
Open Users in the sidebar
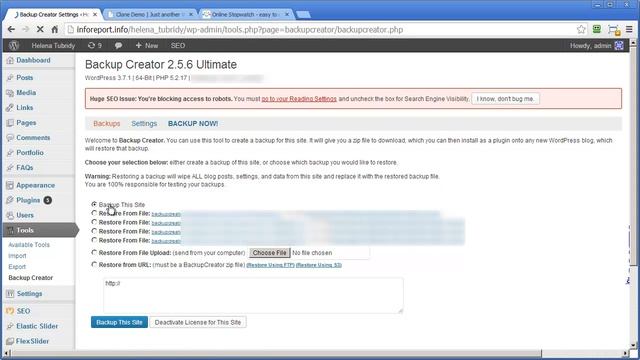[25, 215]
